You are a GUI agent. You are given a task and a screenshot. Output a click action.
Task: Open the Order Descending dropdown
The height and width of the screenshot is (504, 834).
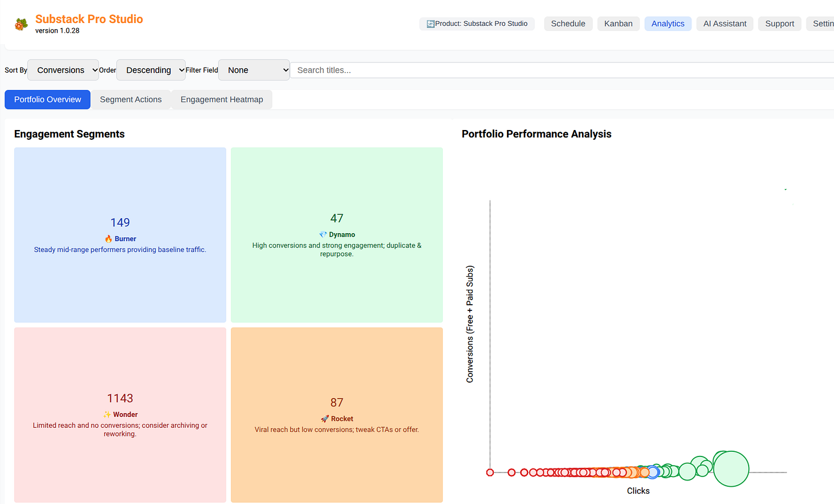click(x=151, y=70)
